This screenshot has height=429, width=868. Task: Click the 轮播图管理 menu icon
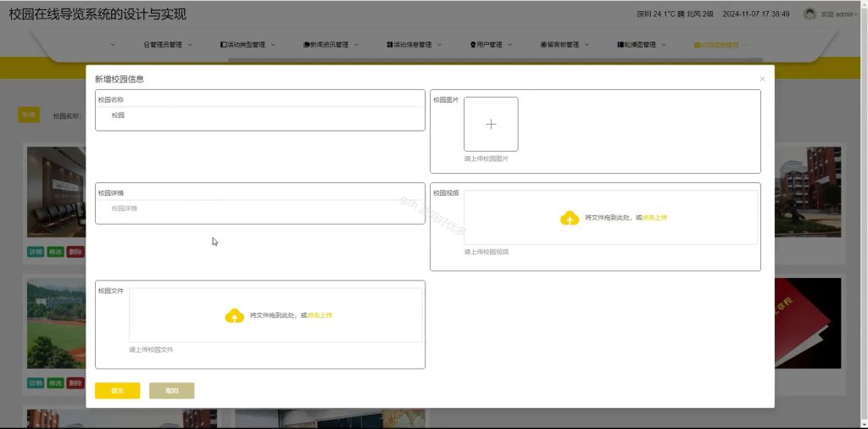coord(620,45)
